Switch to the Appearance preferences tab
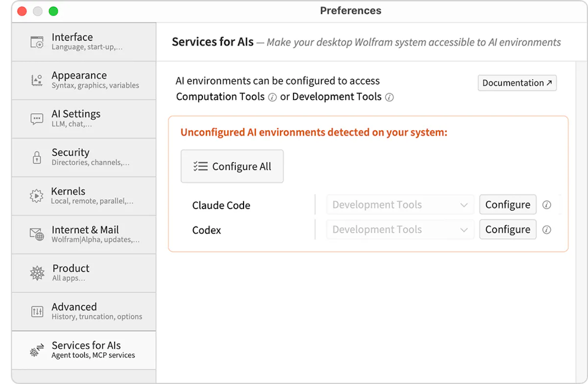The width and height of the screenshot is (588, 384). pyautogui.click(x=84, y=80)
